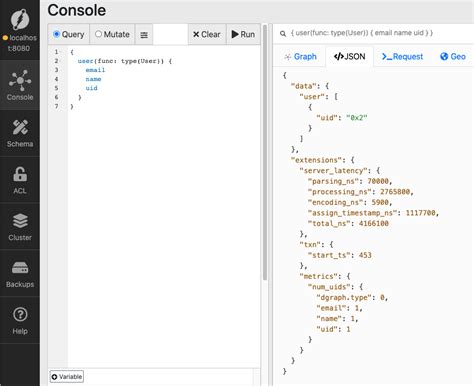This screenshot has width=474, height=386.
Task: Add a query Variable
Action: pyautogui.click(x=67, y=377)
